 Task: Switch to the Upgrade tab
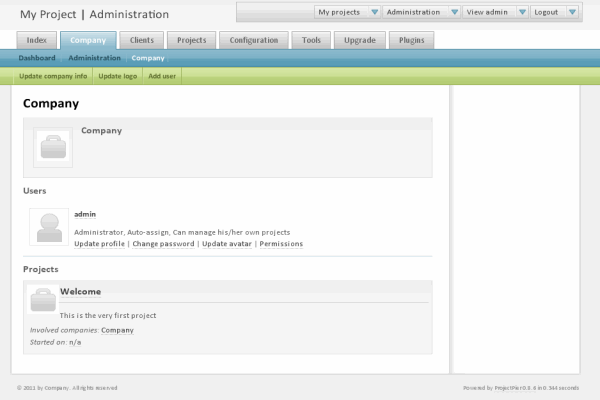pyautogui.click(x=357, y=40)
